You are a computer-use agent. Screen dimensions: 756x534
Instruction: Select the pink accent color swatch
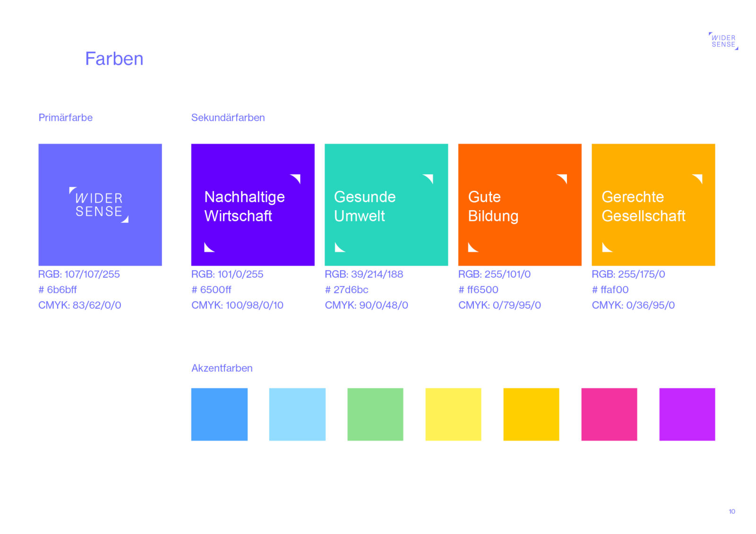pos(609,414)
